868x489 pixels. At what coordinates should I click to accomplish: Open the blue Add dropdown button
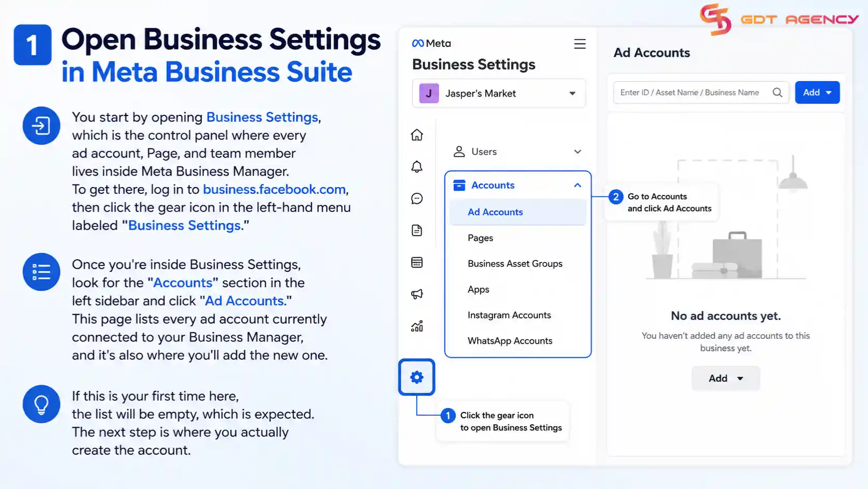818,92
